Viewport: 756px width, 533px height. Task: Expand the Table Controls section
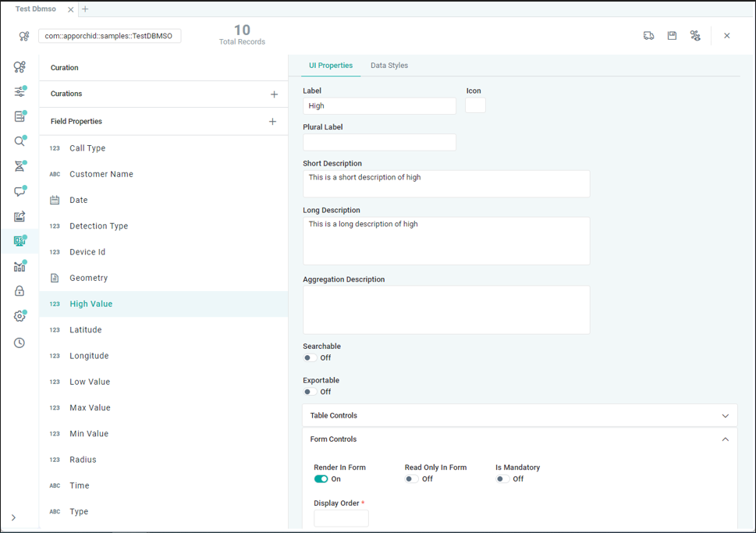(x=725, y=416)
